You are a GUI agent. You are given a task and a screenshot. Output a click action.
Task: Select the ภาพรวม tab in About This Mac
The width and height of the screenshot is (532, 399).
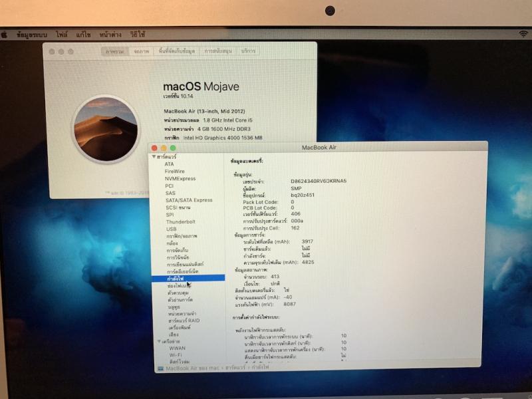click(x=115, y=51)
